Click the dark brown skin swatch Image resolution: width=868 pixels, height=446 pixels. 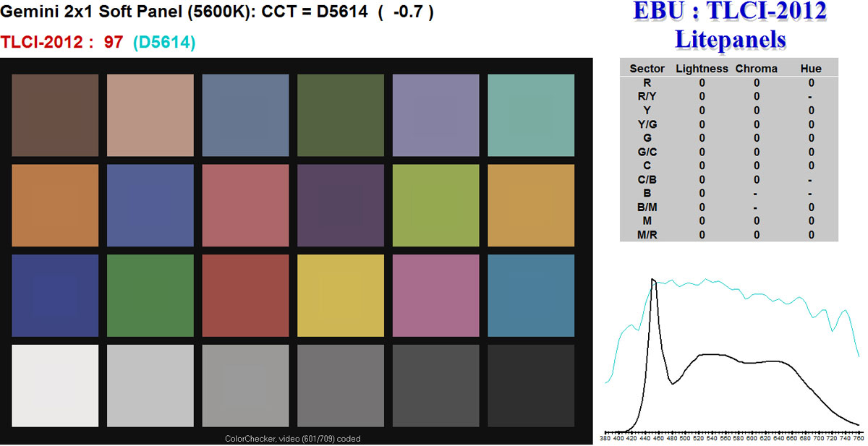pyautogui.click(x=55, y=115)
